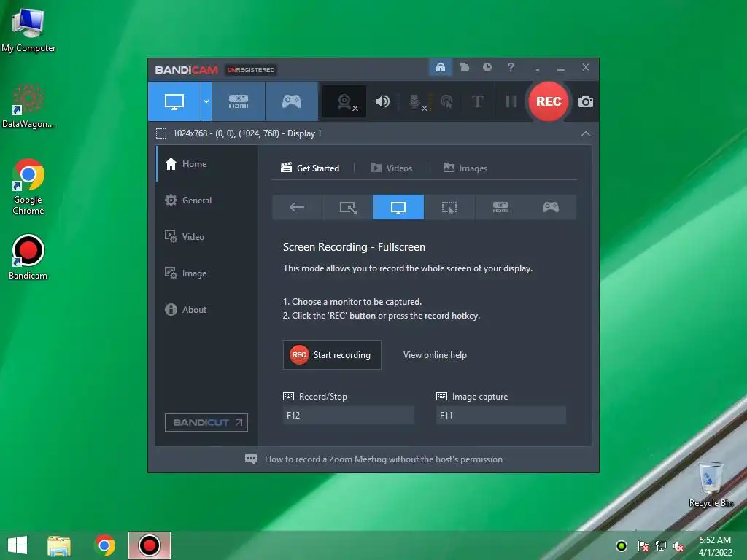Open File Explorer from taskbar

(x=59, y=545)
